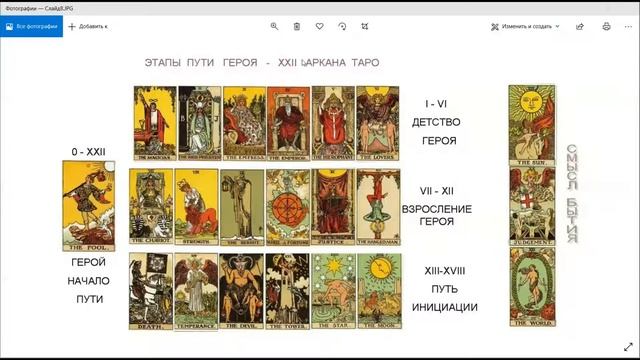Click The Emperor tarot card
The width and height of the screenshot is (640, 360).
[x=289, y=123]
